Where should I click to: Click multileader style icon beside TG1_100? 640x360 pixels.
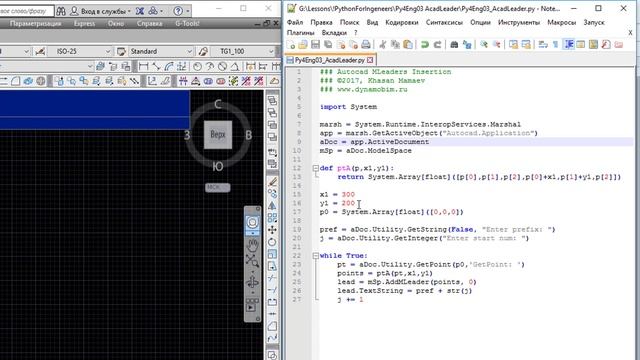[203, 51]
